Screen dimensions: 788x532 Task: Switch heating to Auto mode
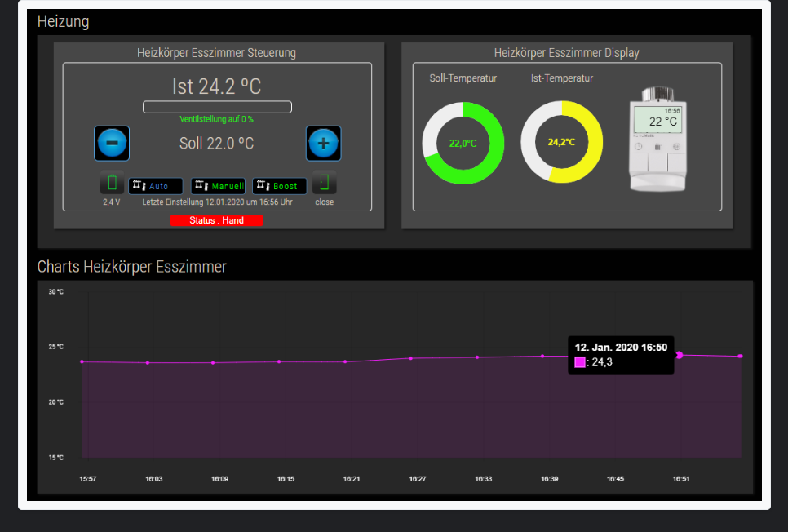click(156, 186)
